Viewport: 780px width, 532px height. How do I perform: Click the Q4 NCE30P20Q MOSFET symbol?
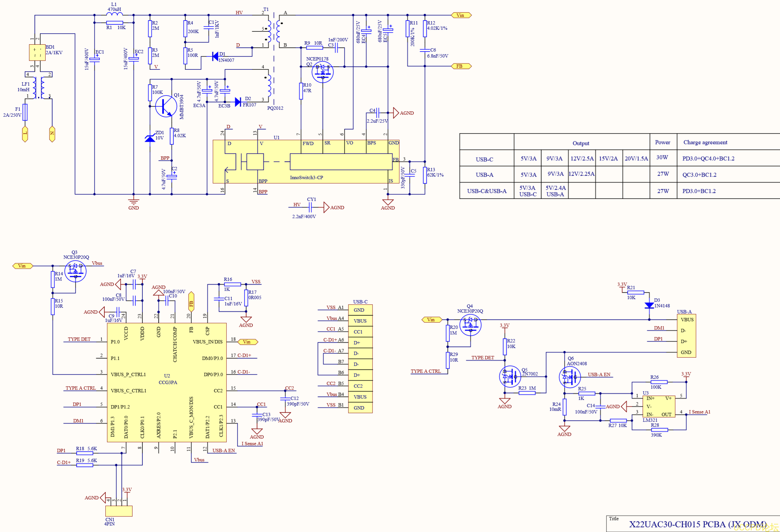pos(470,324)
